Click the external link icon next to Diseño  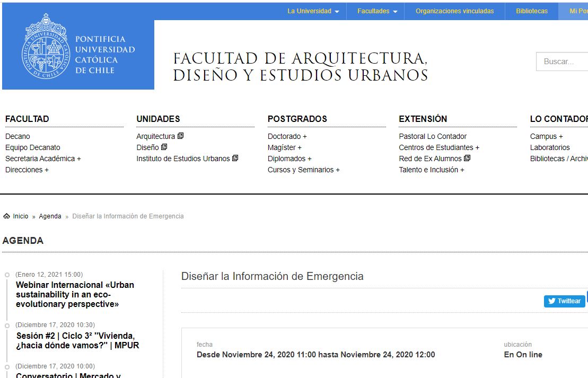tap(164, 147)
